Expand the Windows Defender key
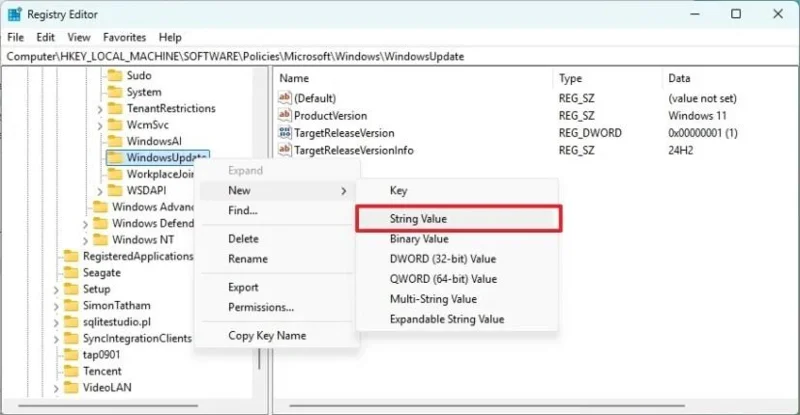The image size is (800, 415). (x=85, y=224)
